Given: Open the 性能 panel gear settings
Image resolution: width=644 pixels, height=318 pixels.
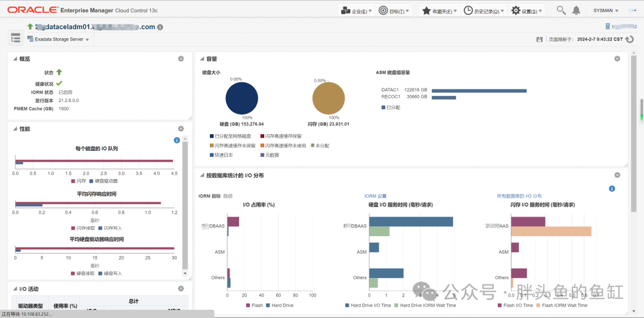Looking at the screenshot, I should [181, 129].
